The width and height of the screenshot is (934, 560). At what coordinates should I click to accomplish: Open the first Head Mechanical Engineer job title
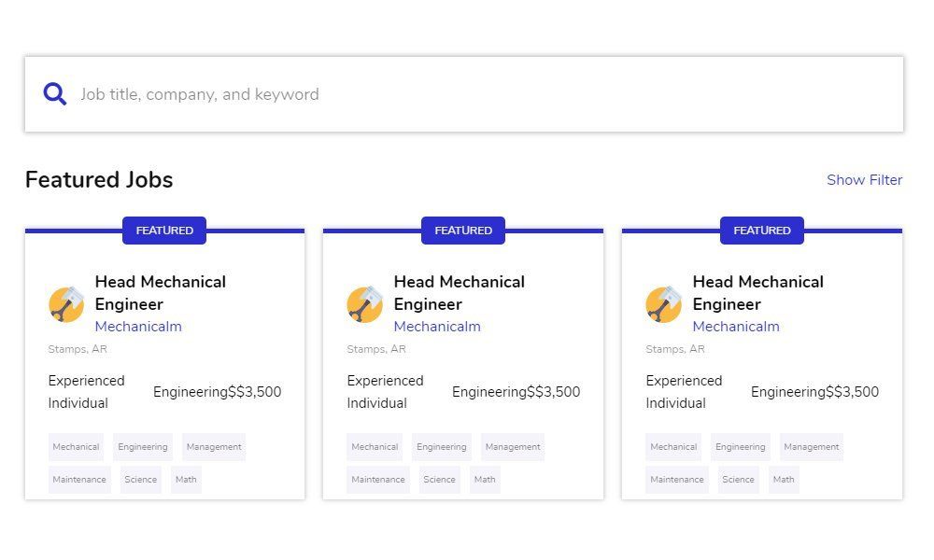(x=161, y=293)
